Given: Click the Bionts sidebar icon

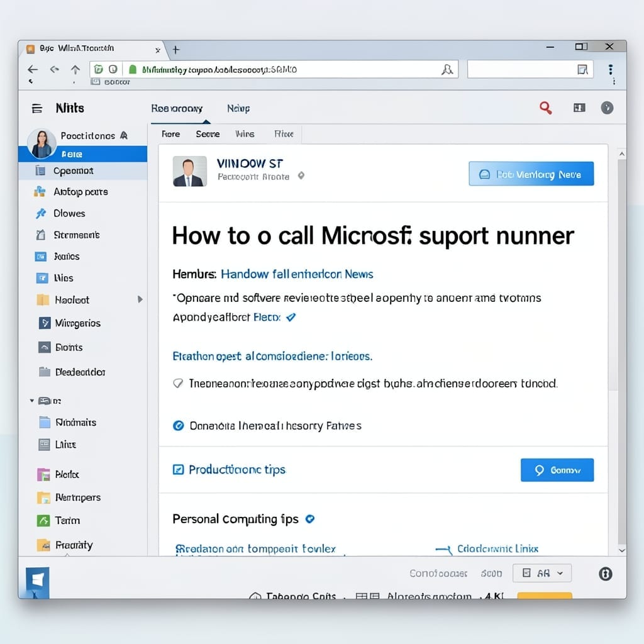Looking at the screenshot, I should point(45,347).
